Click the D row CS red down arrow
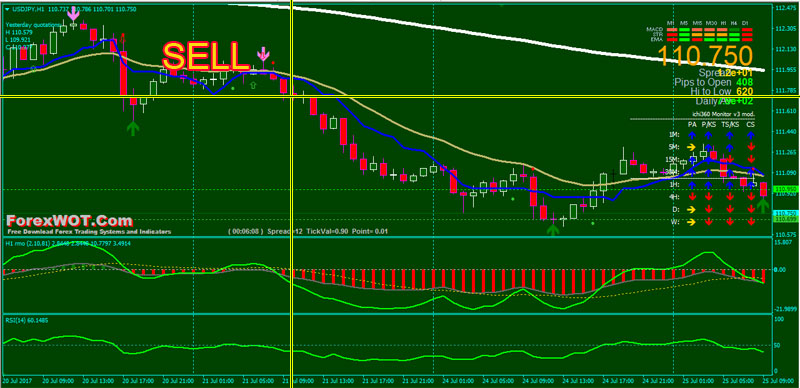800x388 pixels. tap(751, 209)
